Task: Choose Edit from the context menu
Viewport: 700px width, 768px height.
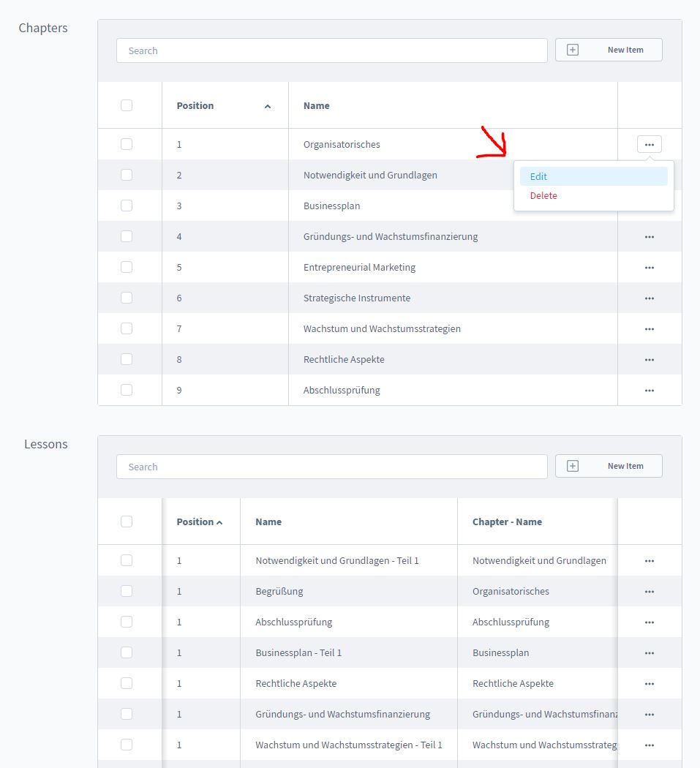Action: tap(539, 176)
